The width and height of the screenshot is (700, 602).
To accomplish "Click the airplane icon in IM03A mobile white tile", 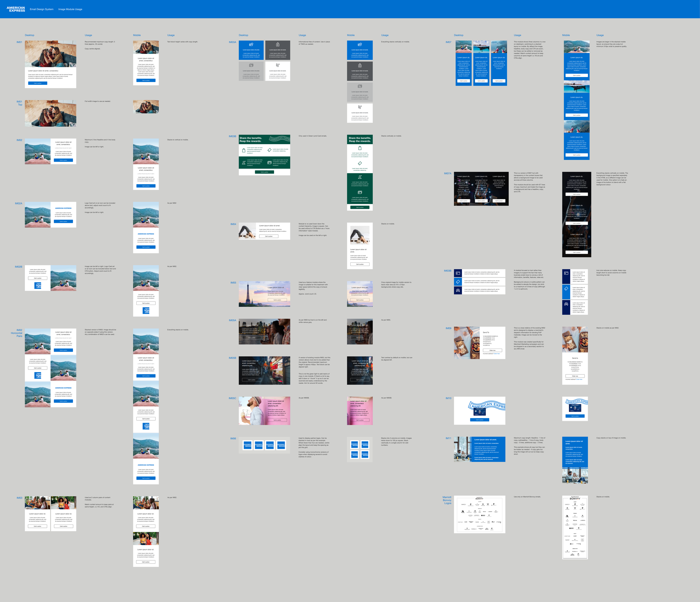I will 360,107.
